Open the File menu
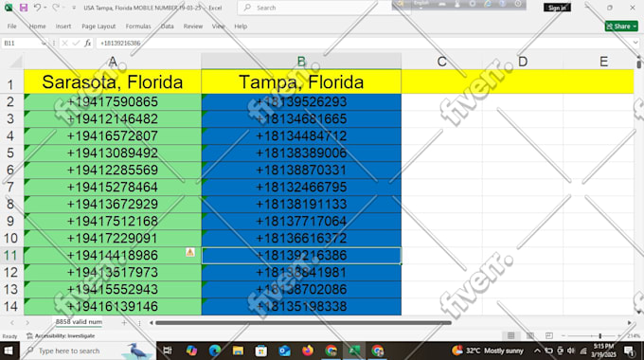The width and height of the screenshot is (644, 360). point(12,27)
